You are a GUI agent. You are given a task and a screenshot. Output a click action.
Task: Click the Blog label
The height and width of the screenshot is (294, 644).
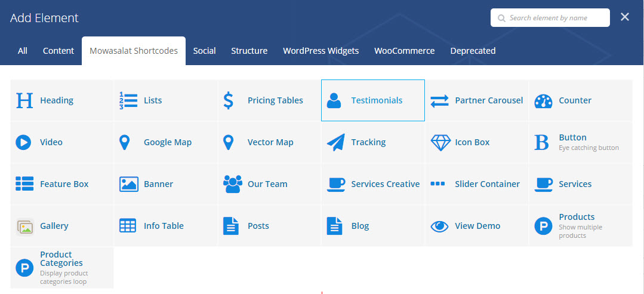coord(360,226)
